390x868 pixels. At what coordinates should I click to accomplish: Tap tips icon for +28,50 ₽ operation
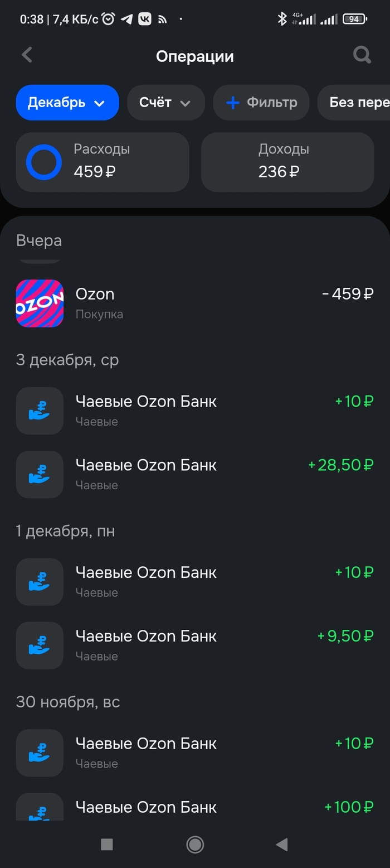pyautogui.click(x=40, y=474)
